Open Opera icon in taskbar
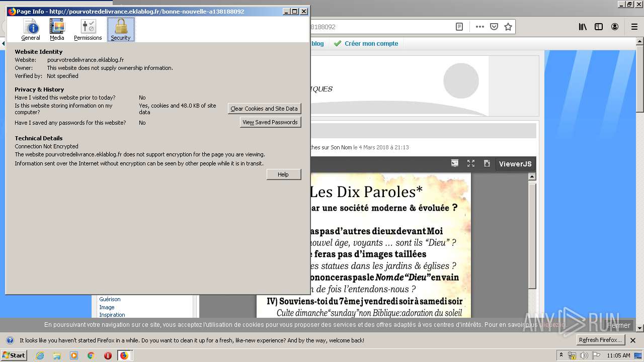Screen dimensions: 644x362 [108, 355]
